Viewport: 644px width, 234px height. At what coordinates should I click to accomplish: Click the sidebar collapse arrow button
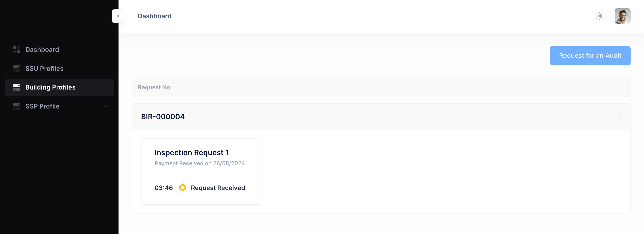(x=119, y=16)
